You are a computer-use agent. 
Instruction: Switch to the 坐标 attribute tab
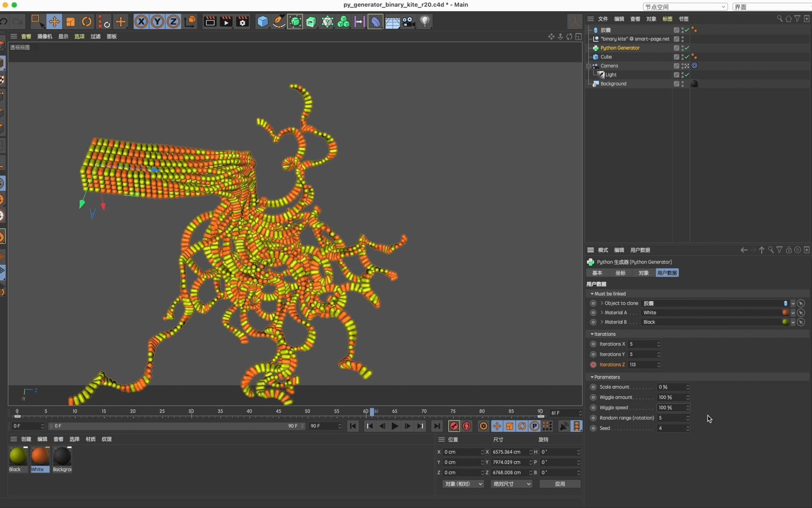(620, 273)
